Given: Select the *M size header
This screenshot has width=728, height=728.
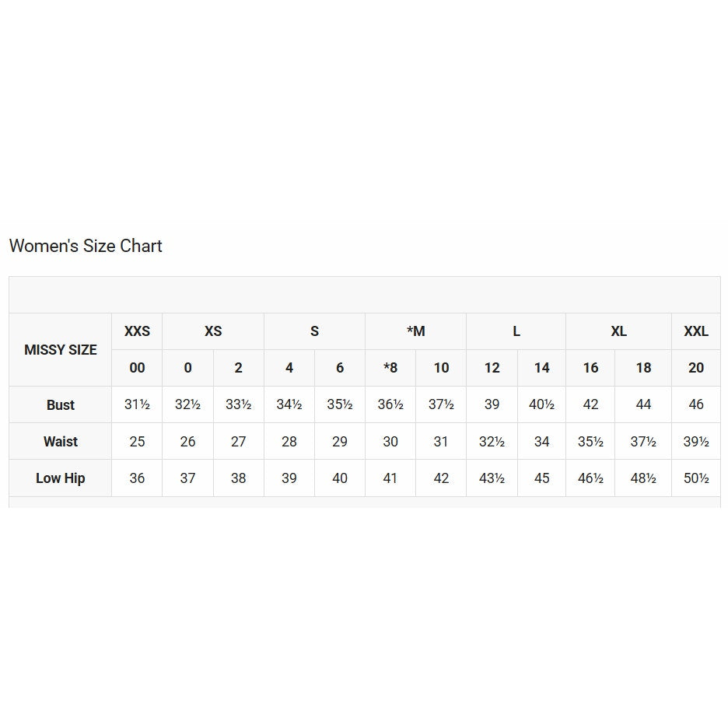Looking at the screenshot, I should (416, 331).
